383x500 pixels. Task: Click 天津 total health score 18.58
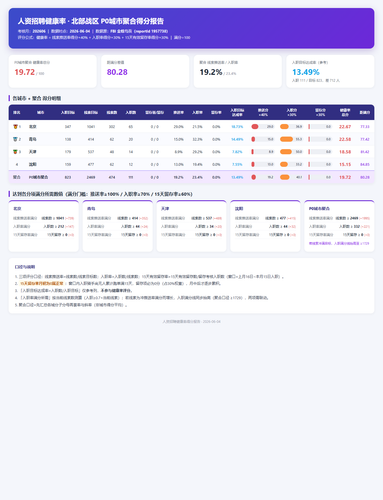point(345,152)
